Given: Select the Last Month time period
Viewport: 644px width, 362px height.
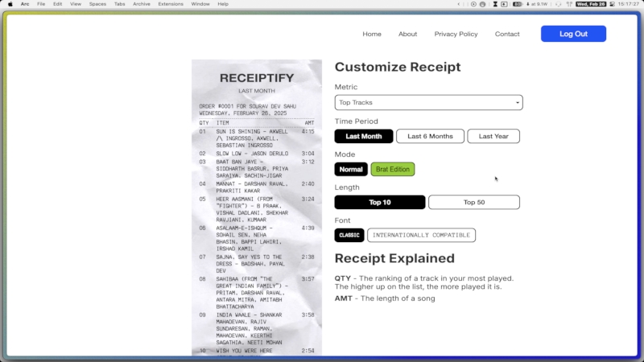Looking at the screenshot, I should [x=364, y=136].
